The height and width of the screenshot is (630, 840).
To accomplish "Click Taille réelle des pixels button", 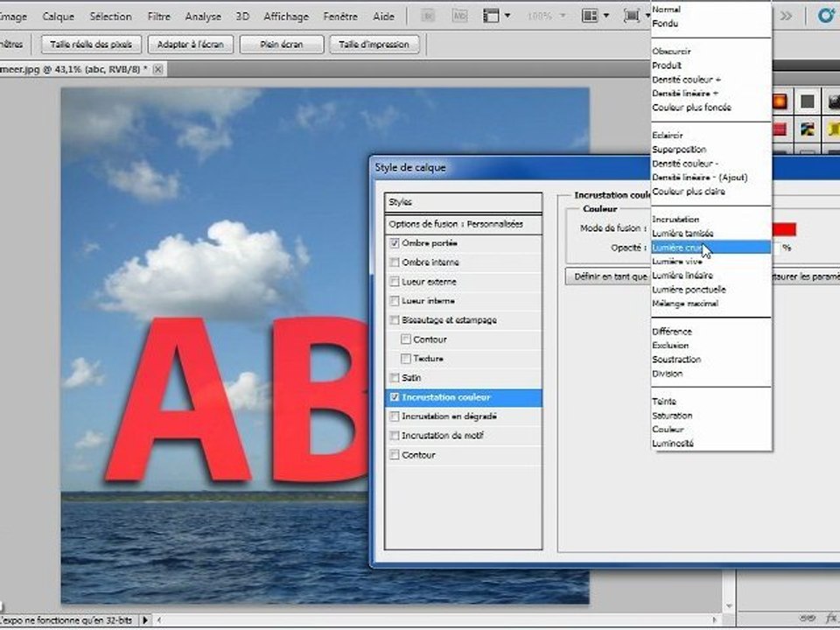I will 91,45.
